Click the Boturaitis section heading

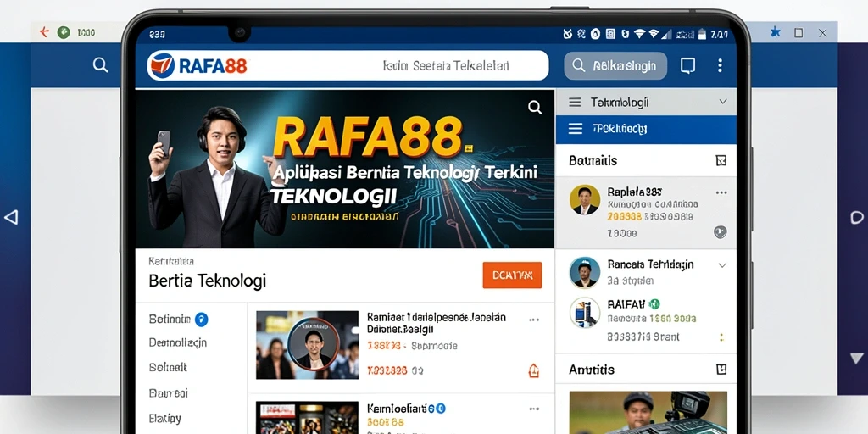point(593,160)
